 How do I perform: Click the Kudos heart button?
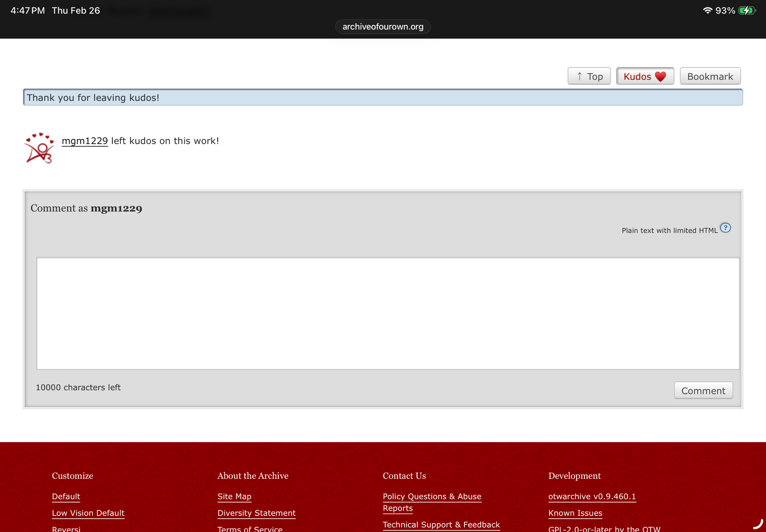pos(645,76)
